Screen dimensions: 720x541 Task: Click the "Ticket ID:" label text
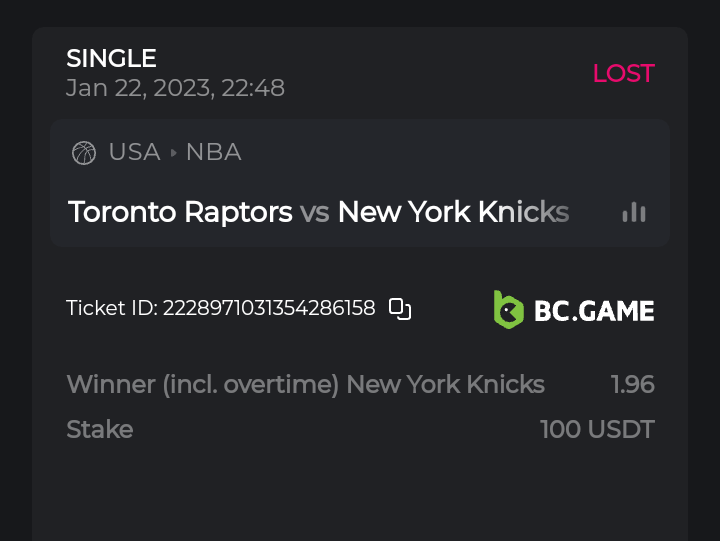click(x=111, y=308)
